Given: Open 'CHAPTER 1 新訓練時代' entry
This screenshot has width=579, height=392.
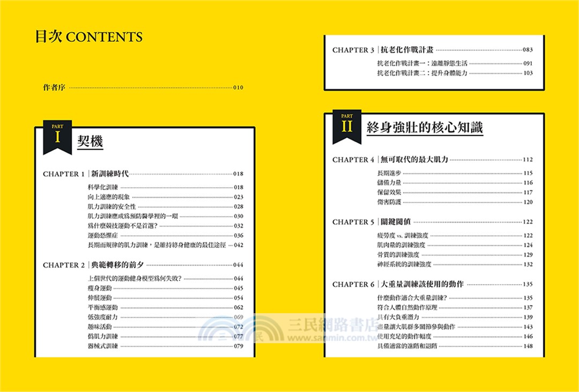Looking at the screenshot, I should tap(143, 174).
